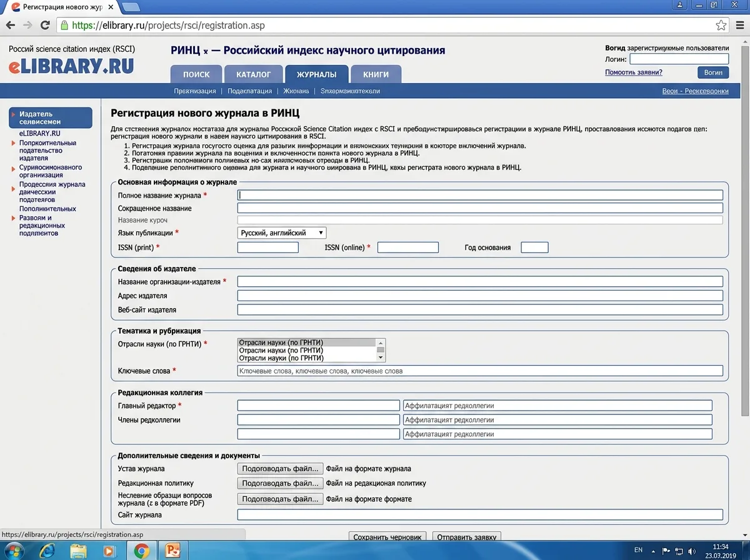Click the Сайт журнала field

click(480, 515)
